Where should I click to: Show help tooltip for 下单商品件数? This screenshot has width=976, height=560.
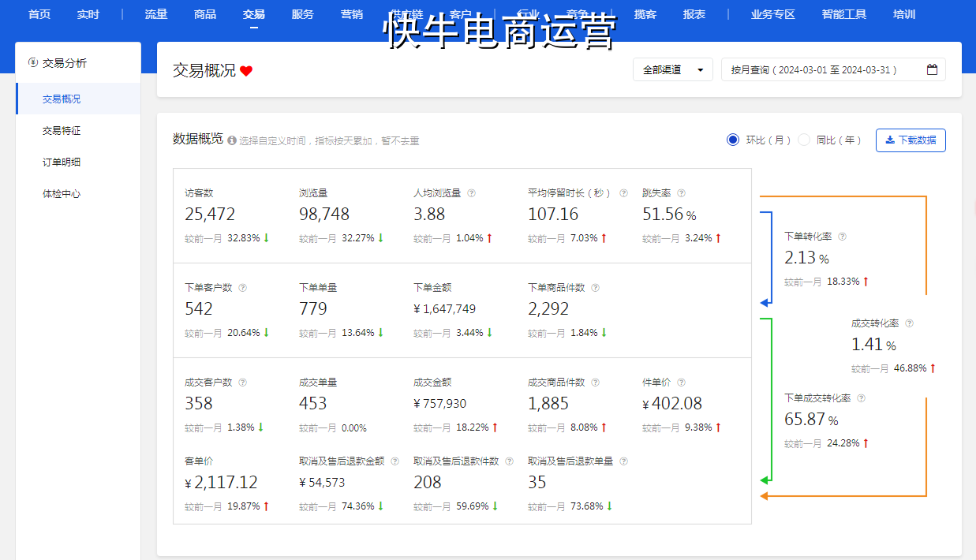pos(594,287)
